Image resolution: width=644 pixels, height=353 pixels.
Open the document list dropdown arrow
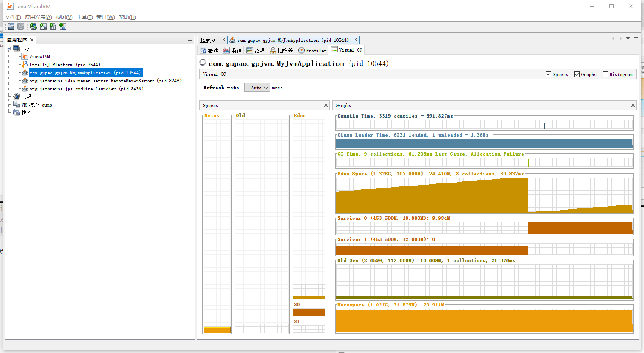628,38
